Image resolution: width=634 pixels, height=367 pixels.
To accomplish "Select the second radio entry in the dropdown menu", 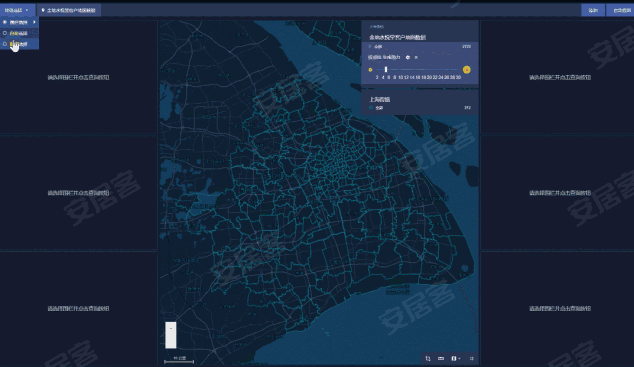I will [x=19, y=33].
